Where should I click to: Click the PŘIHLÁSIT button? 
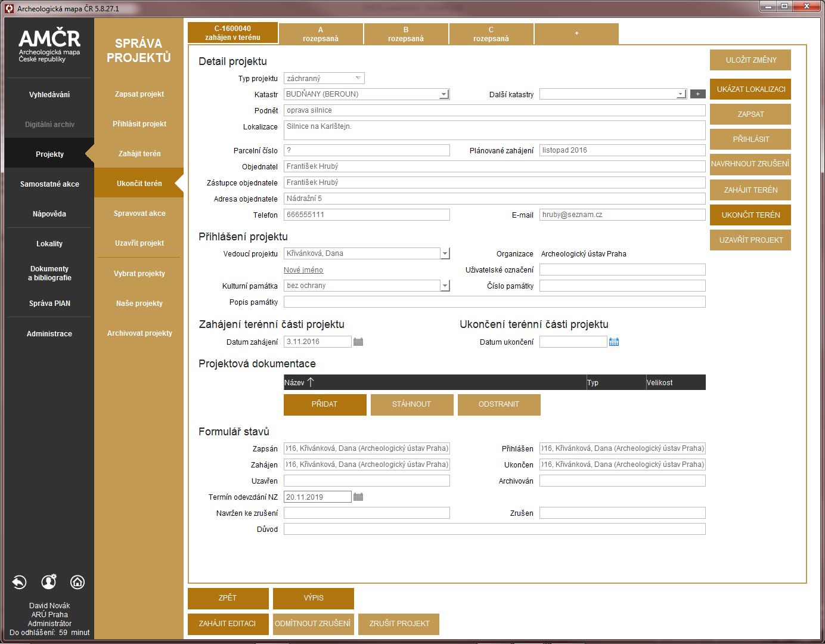750,139
